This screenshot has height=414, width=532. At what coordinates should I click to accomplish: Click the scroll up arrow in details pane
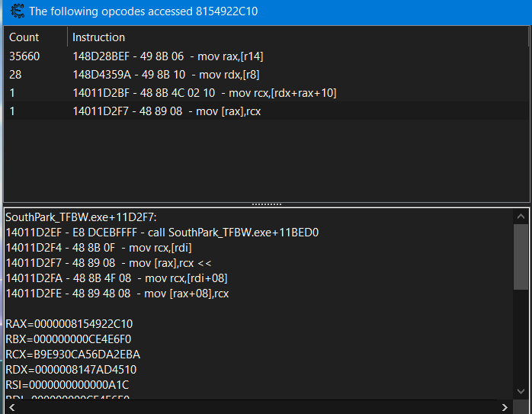tap(521, 216)
